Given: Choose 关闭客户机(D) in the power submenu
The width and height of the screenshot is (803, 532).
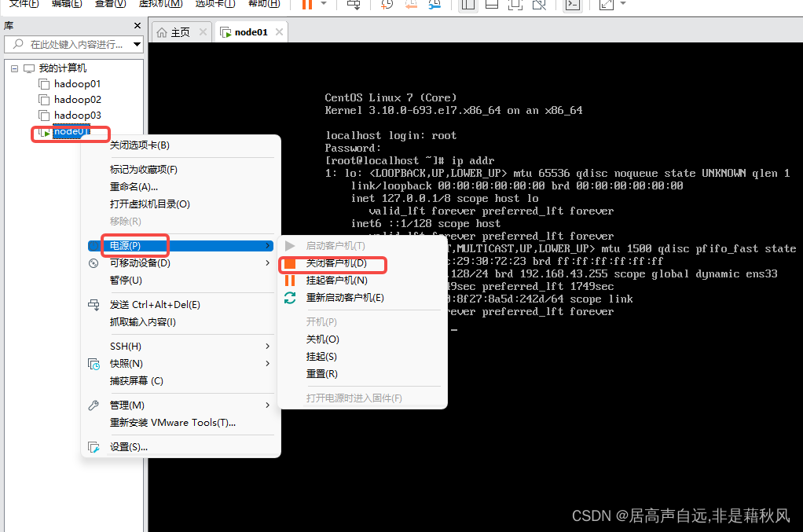Looking at the screenshot, I should [x=336, y=263].
